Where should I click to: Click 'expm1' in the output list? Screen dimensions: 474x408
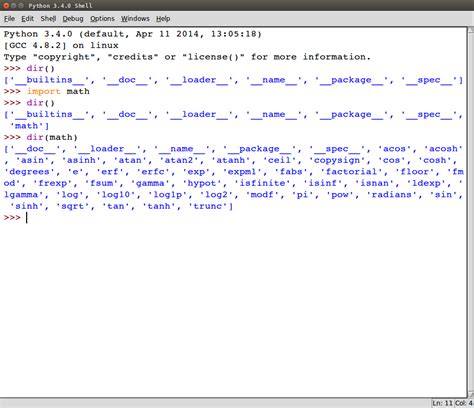pos(242,172)
